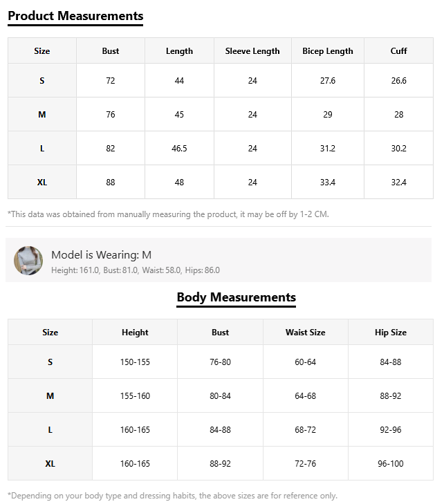This screenshot has height=504, width=435.
Task: Click the "Model is Wearing: M" text
Action: tap(101, 255)
